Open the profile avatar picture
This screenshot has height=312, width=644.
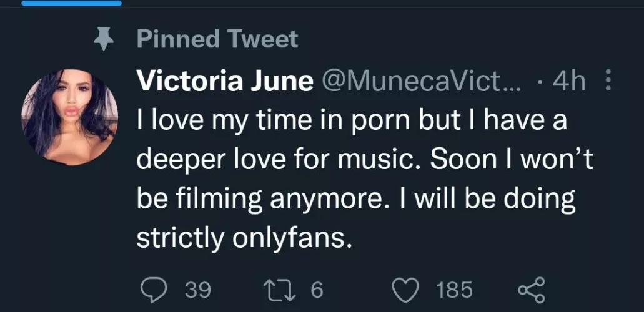[70, 117]
